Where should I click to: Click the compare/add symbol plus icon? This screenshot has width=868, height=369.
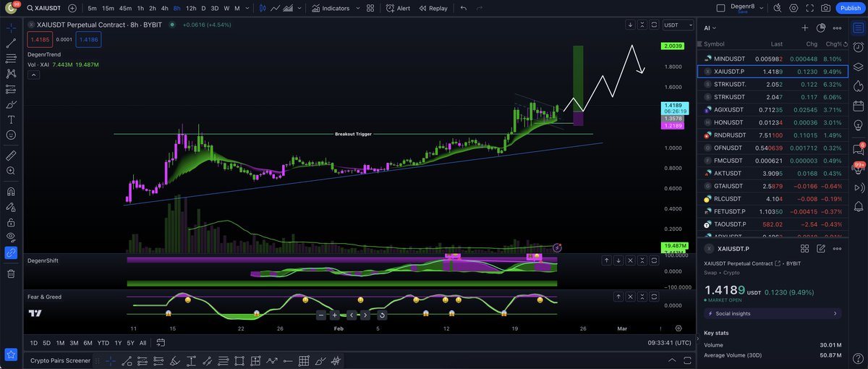click(x=72, y=8)
